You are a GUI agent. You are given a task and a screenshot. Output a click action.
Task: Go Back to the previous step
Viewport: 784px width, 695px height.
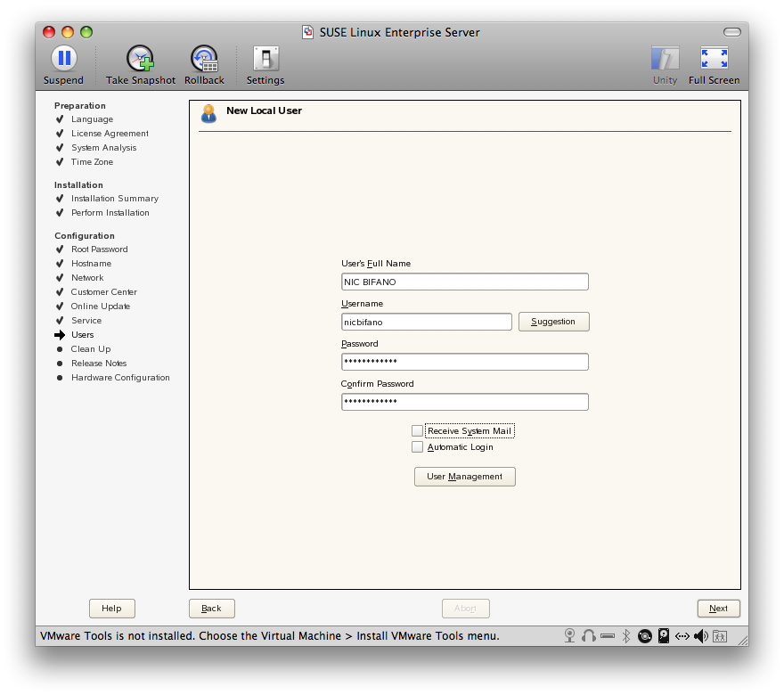(211, 609)
